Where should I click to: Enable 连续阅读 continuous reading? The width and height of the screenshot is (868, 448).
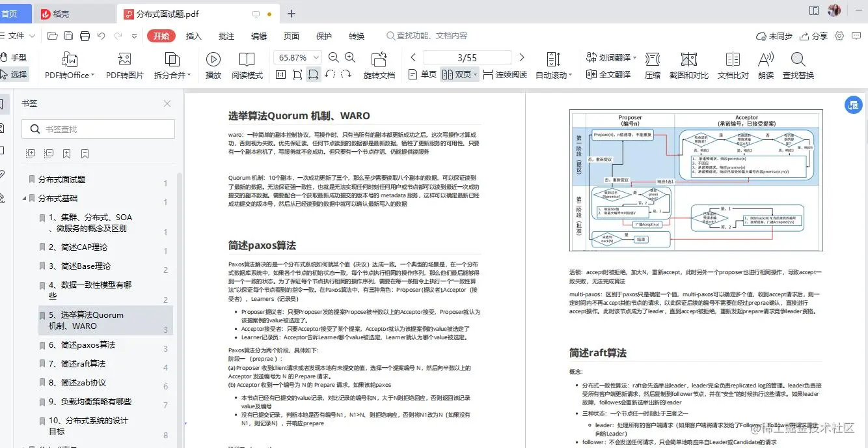tap(505, 74)
